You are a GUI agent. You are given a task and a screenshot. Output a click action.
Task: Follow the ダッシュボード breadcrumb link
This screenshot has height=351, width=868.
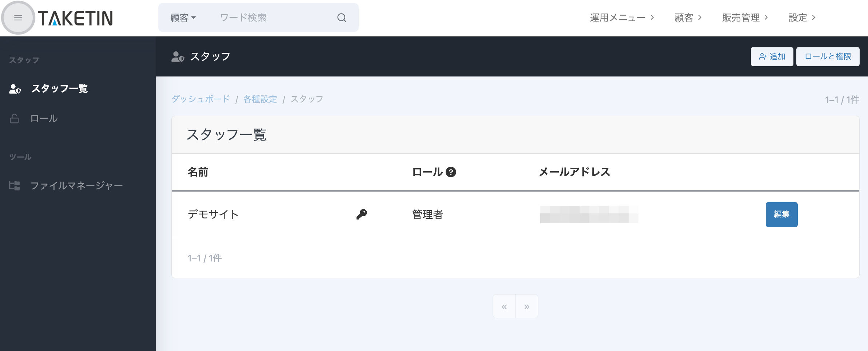(200, 99)
